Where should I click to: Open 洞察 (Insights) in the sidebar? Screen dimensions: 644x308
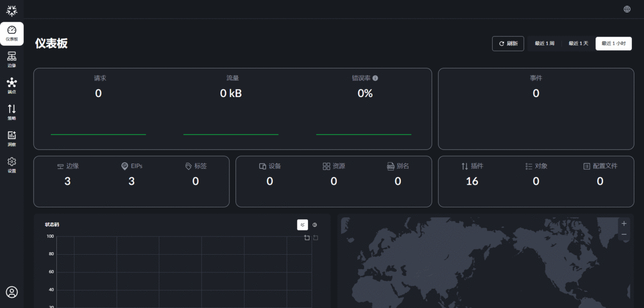click(x=12, y=138)
